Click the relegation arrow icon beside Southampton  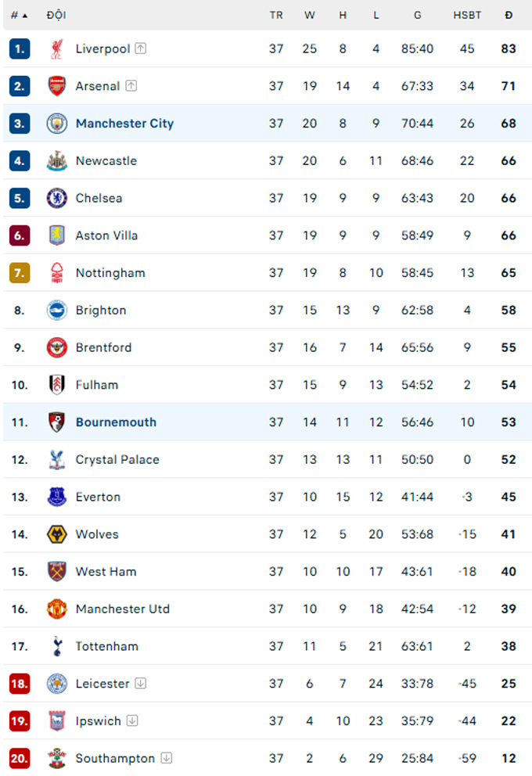pos(167,758)
